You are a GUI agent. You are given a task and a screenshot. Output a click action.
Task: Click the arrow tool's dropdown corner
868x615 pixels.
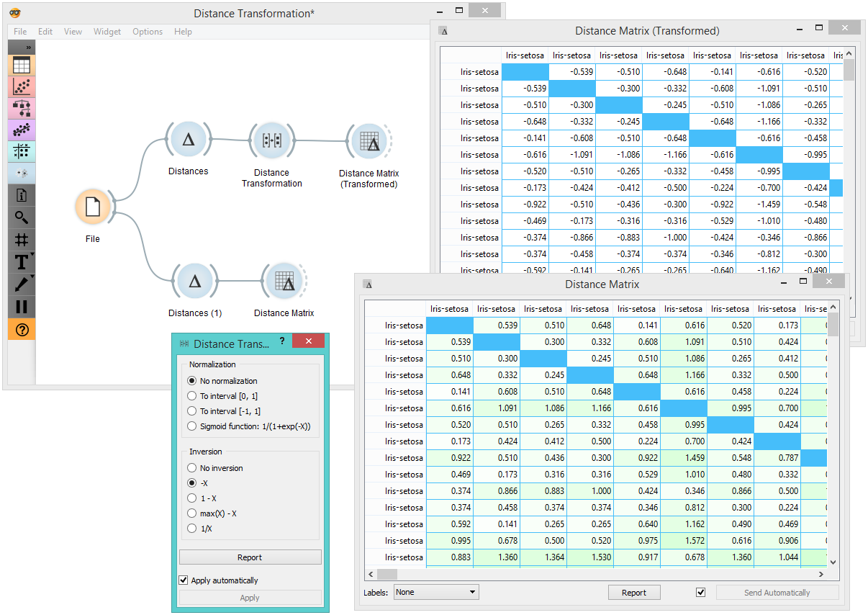point(32,277)
